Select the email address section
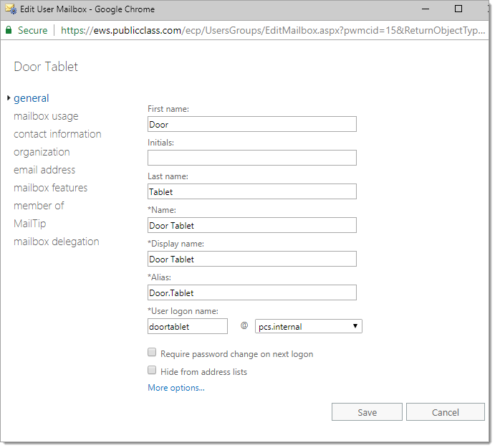The width and height of the screenshot is (495, 448). [44, 170]
